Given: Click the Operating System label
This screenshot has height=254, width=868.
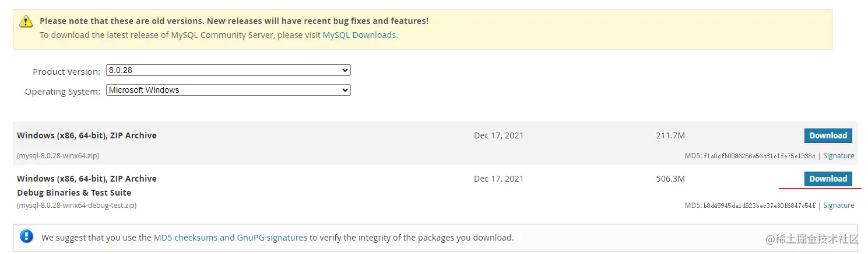Looking at the screenshot, I should click(x=62, y=92).
